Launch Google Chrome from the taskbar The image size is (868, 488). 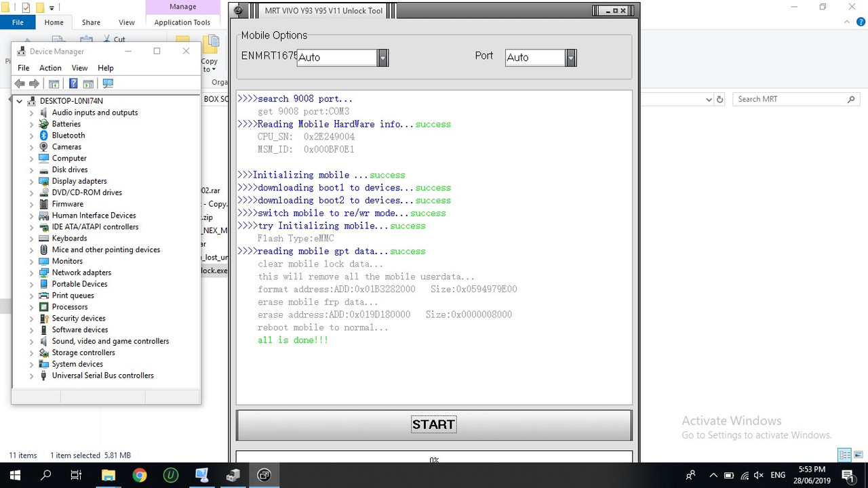point(140,475)
